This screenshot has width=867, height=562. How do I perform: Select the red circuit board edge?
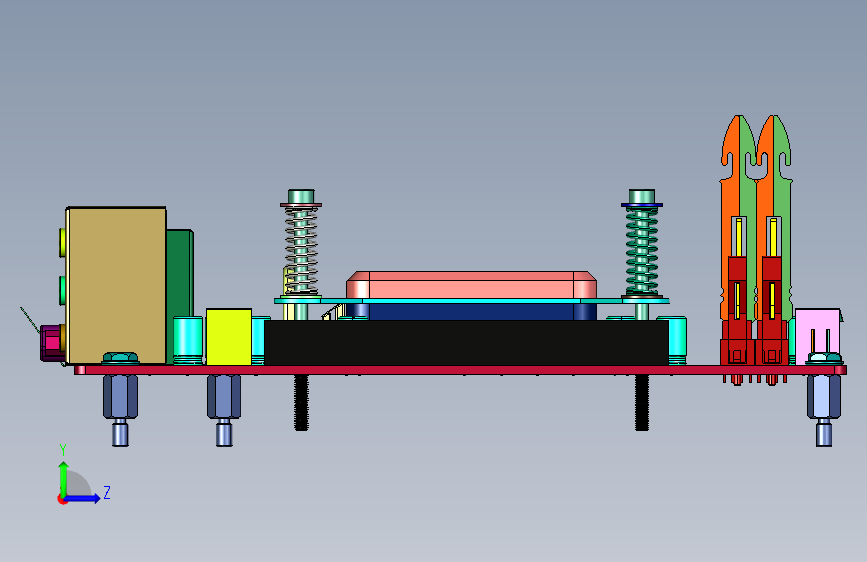click(x=460, y=370)
